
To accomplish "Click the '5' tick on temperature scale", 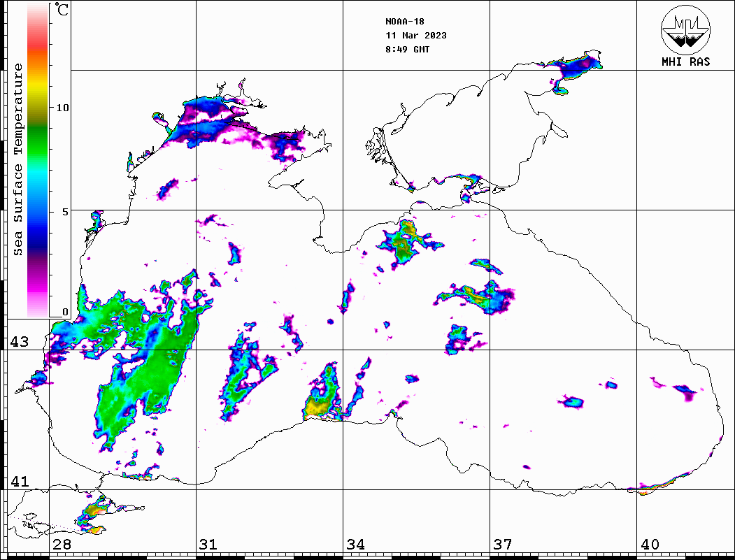I will coord(65,212).
